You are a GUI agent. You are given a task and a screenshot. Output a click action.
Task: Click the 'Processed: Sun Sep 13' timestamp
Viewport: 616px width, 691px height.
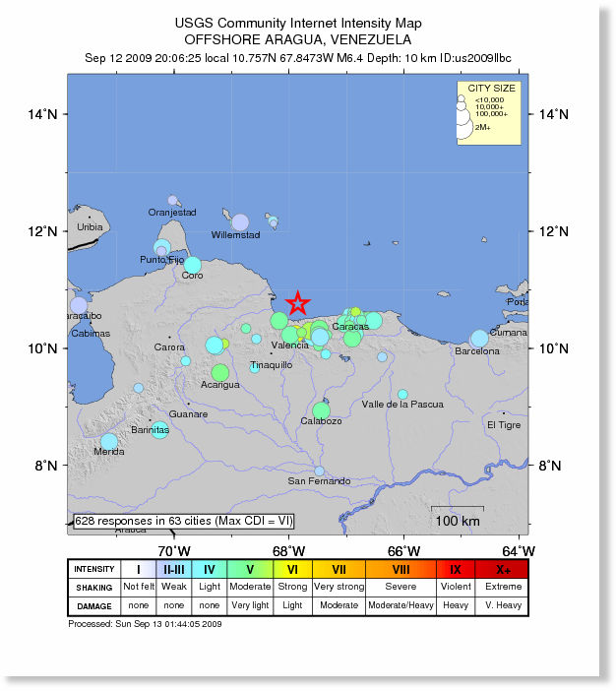click(x=145, y=624)
